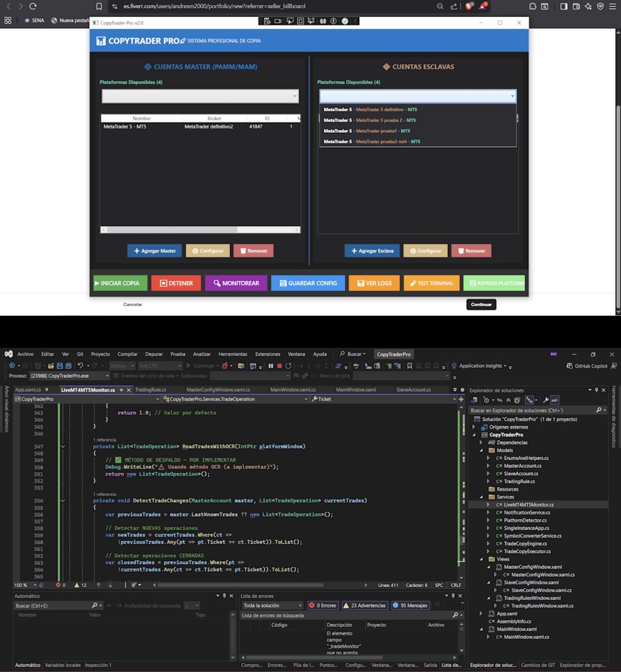Open the Debug configuration dropdown

tap(123, 366)
